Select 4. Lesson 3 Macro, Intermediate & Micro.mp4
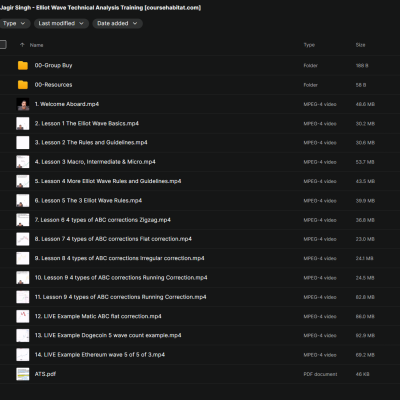 tap(95, 162)
